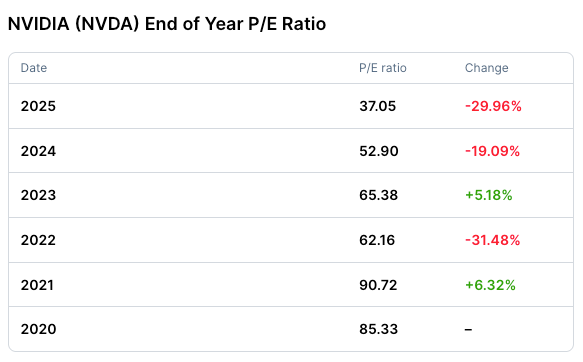Click the 52.90 P/E ratio value

tap(379, 151)
